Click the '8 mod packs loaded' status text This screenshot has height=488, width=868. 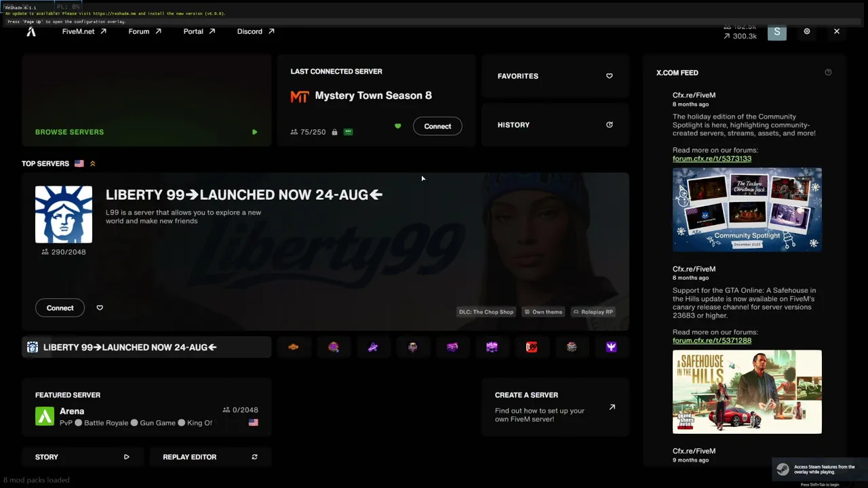(37, 480)
